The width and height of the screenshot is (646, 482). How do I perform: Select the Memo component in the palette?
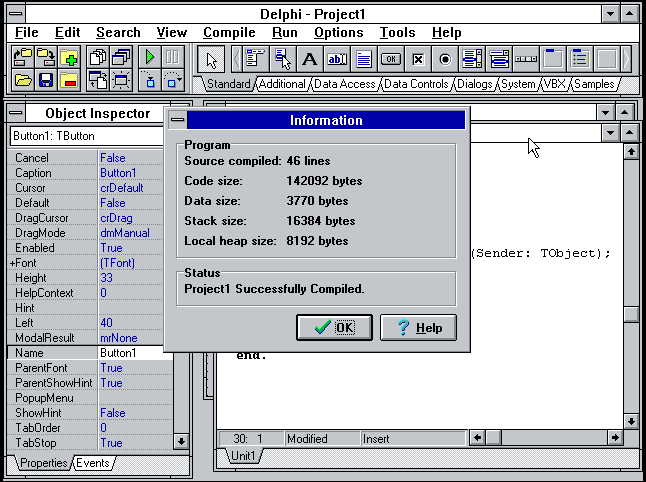coord(364,59)
